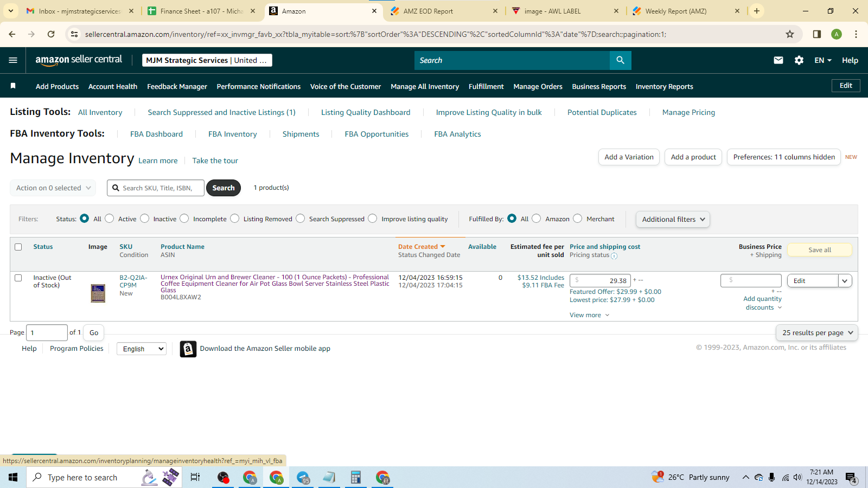Click the black Search button for SKU
The image size is (868, 488).
click(224, 188)
